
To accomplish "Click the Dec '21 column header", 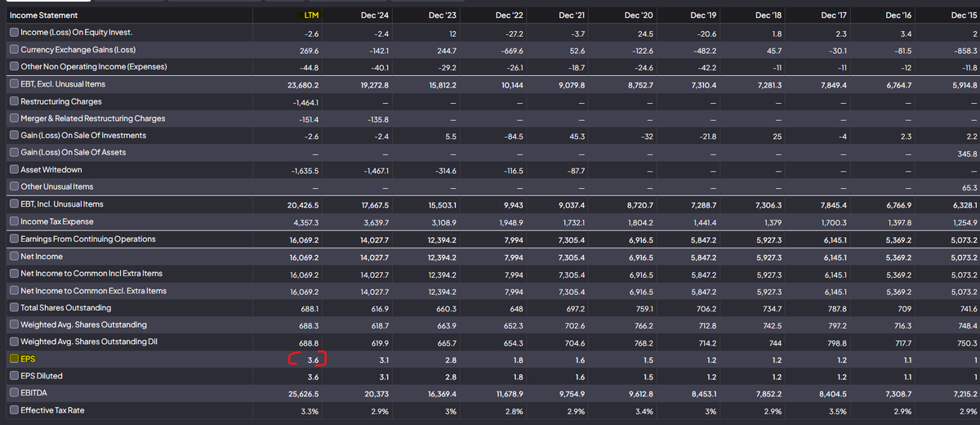I will click(572, 16).
